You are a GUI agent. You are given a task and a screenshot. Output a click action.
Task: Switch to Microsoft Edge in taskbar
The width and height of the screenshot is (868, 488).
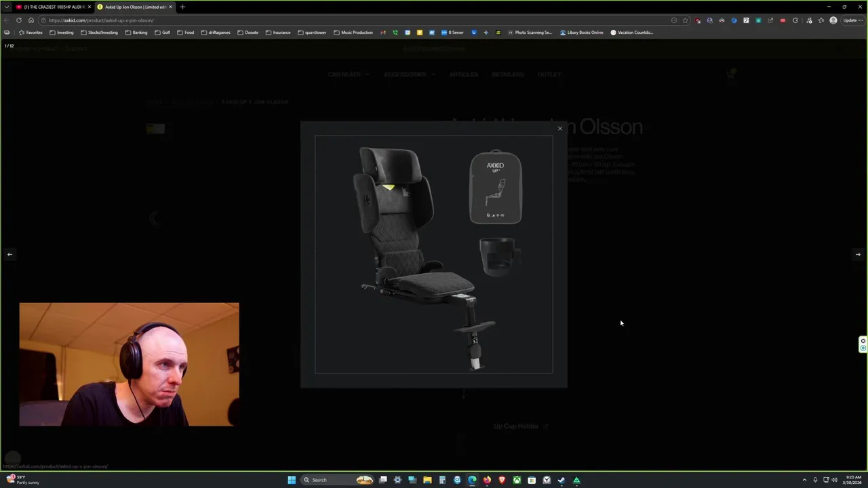[472, 480]
